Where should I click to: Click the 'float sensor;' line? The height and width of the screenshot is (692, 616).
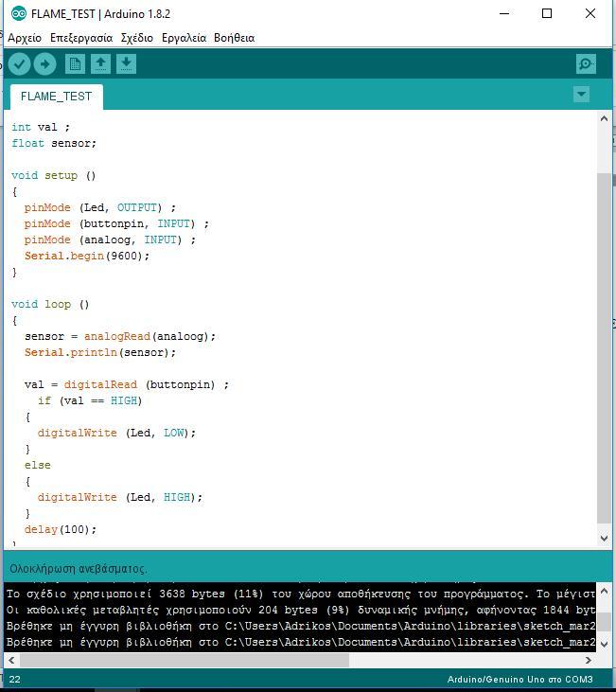point(54,143)
